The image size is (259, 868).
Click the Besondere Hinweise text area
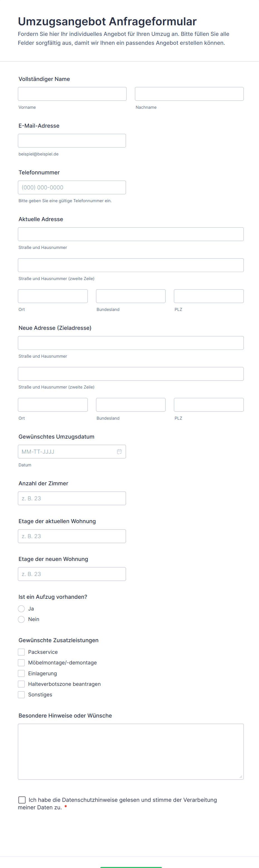pyautogui.click(x=131, y=752)
